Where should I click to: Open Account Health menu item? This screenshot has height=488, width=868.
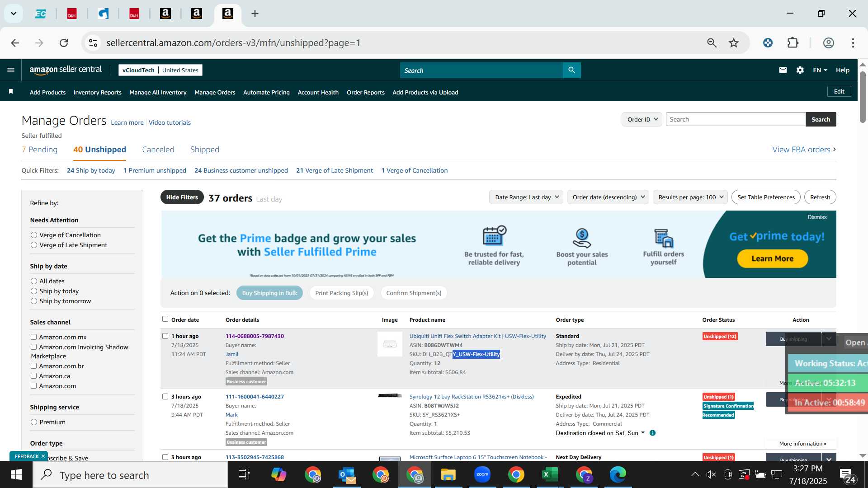(318, 92)
